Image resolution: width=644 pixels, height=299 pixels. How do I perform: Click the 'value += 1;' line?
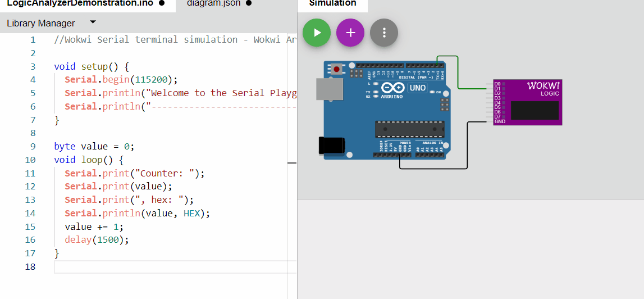click(94, 226)
